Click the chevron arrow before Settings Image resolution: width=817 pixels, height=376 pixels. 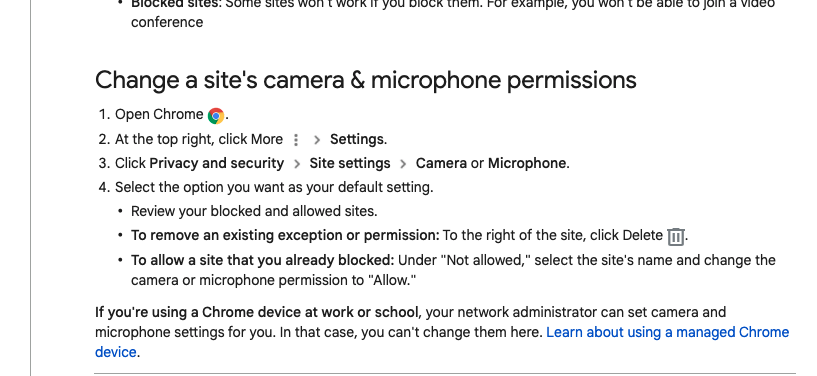(x=317, y=140)
